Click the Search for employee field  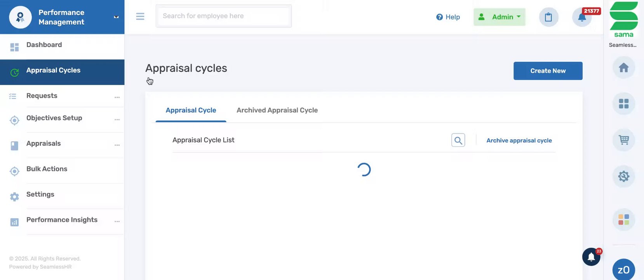[223, 16]
